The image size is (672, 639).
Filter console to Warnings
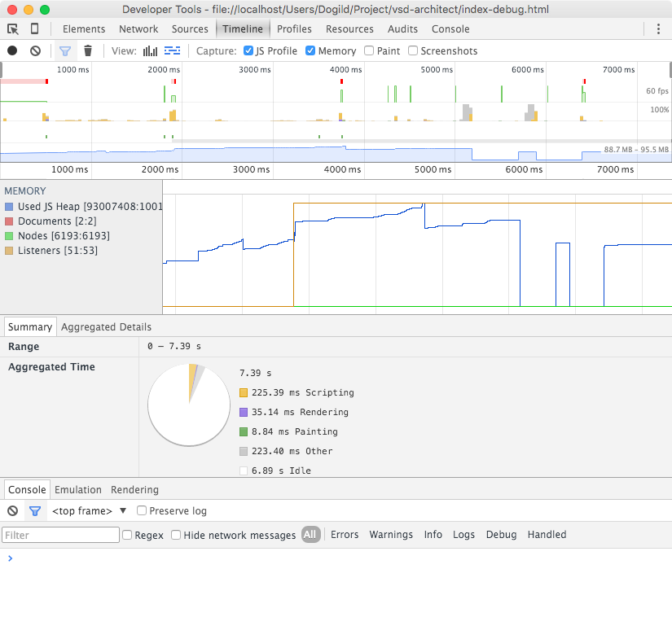click(391, 535)
